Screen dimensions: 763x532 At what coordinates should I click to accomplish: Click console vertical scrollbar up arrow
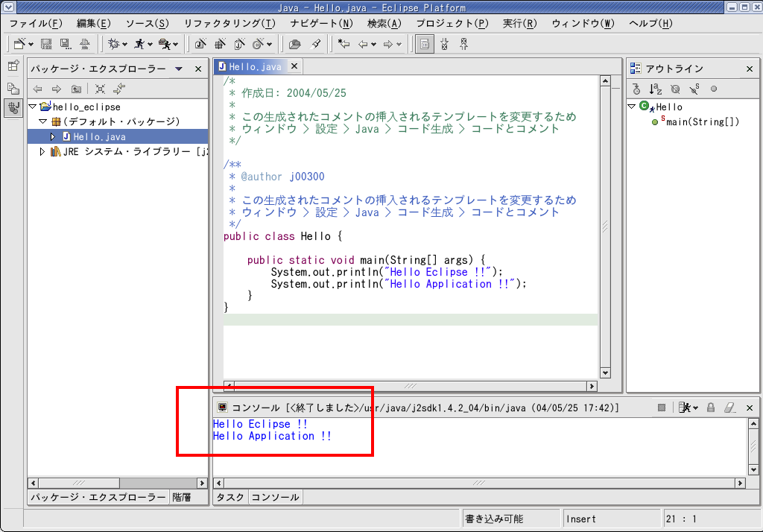[x=753, y=423]
